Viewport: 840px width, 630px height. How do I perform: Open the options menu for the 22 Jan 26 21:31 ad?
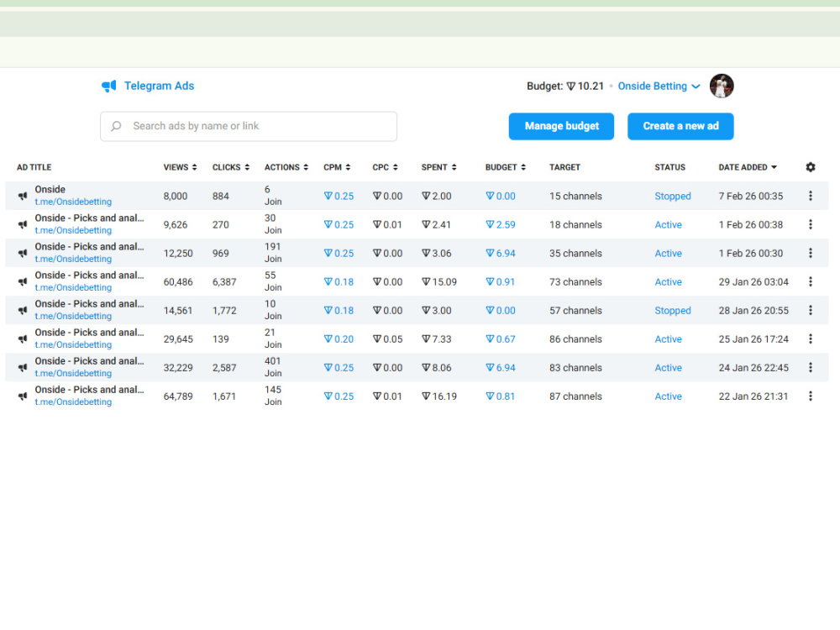(x=810, y=396)
